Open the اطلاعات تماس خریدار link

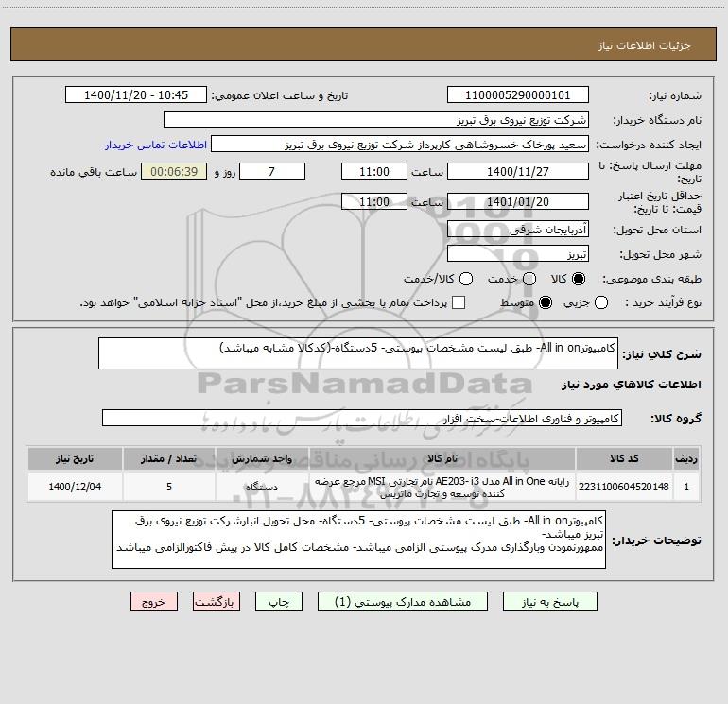click(x=156, y=145)
